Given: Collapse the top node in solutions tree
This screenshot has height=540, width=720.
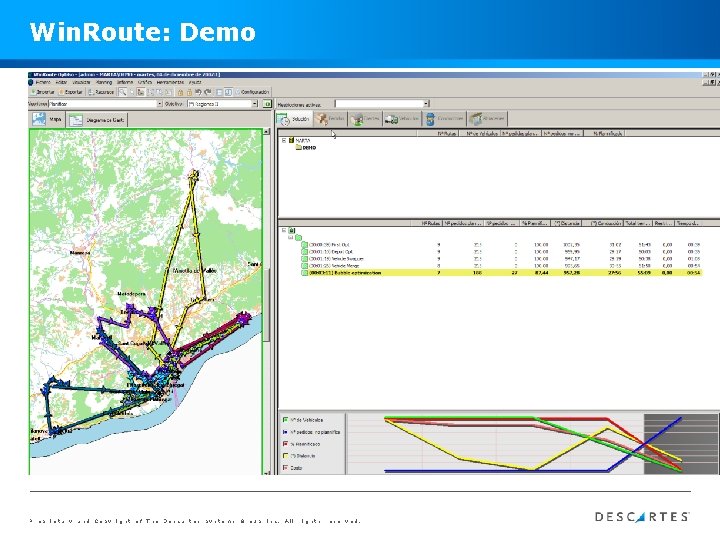Looking at the screenshot, I should (284, 231).
